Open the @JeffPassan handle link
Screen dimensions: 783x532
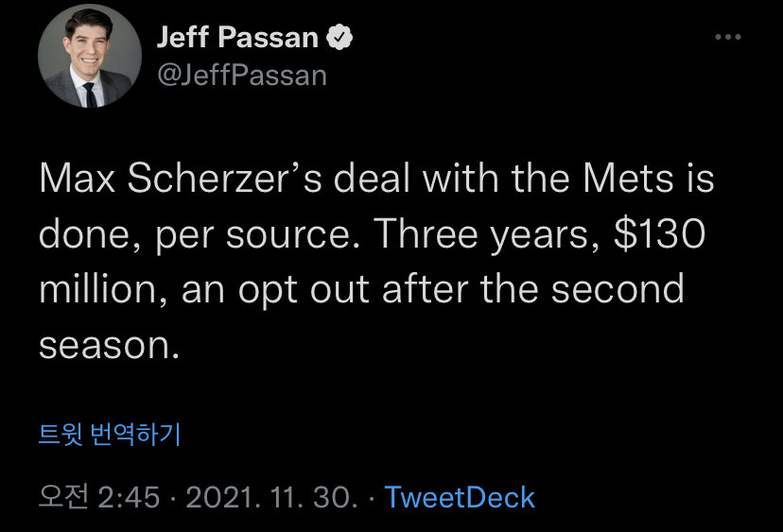coord(240,75)
